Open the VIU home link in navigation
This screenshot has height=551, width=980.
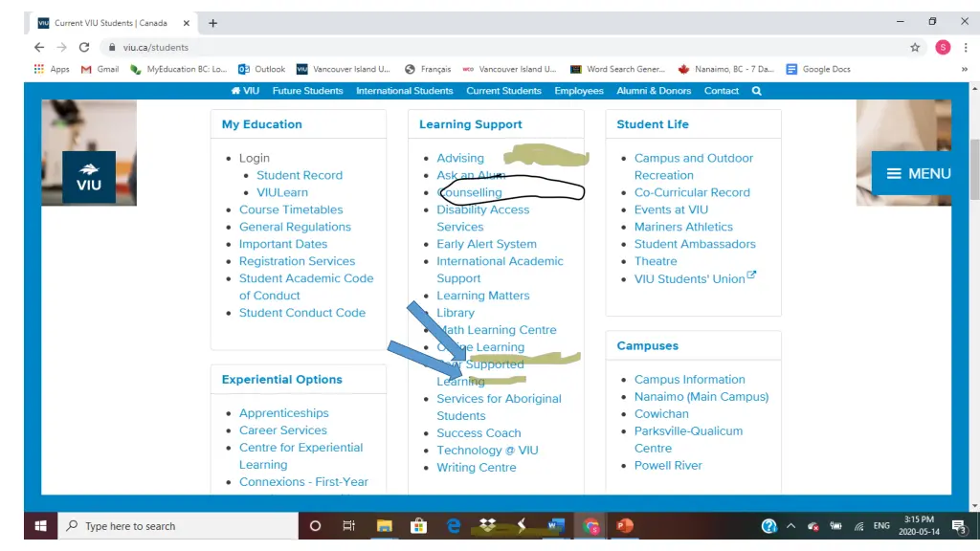pos(245,91)
